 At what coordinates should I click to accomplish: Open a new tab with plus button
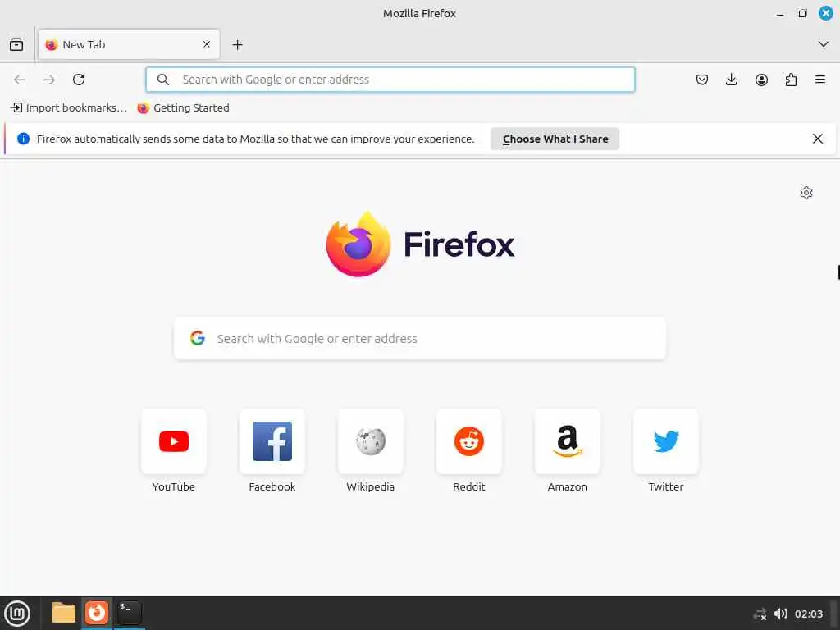click(x=237, y=45)
